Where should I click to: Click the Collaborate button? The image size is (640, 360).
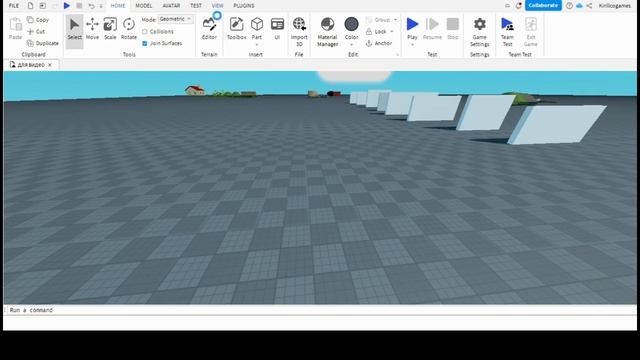point(543,5)
